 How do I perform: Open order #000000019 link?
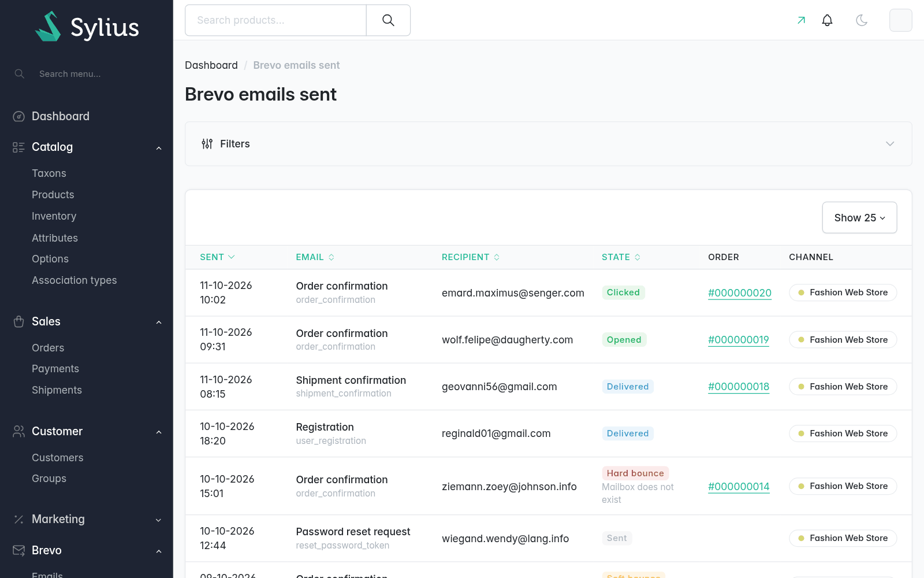point(739,340)
